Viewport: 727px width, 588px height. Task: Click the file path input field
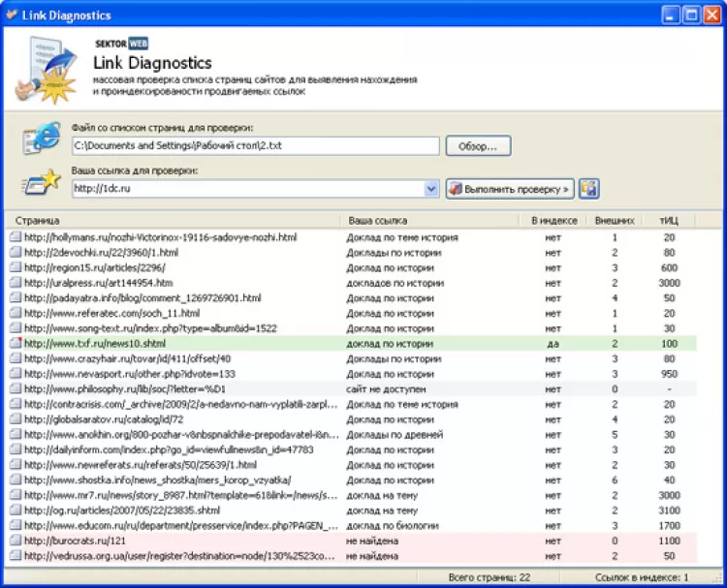(x=256, y=146)
